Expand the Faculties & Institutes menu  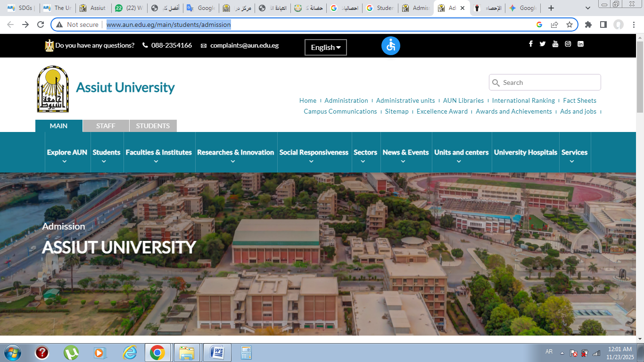point(158,153)
